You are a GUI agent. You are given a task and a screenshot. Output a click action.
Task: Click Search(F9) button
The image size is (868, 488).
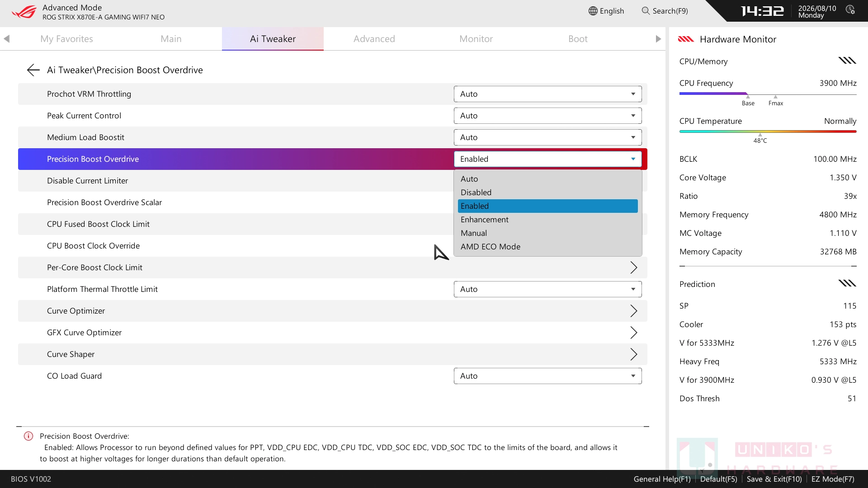[x=665, y=11]
